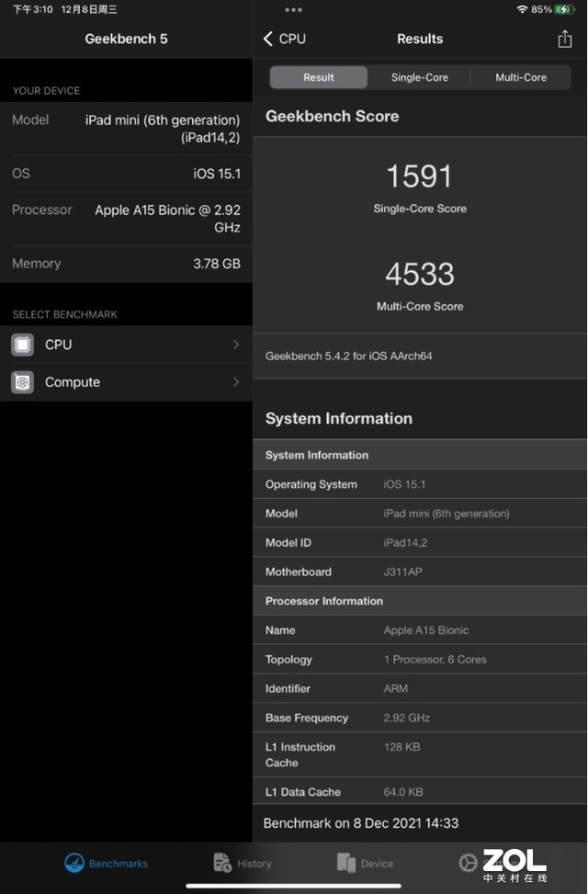Select the Compute benchmark row label
588x894 pixels.
(x=73, y=382)
